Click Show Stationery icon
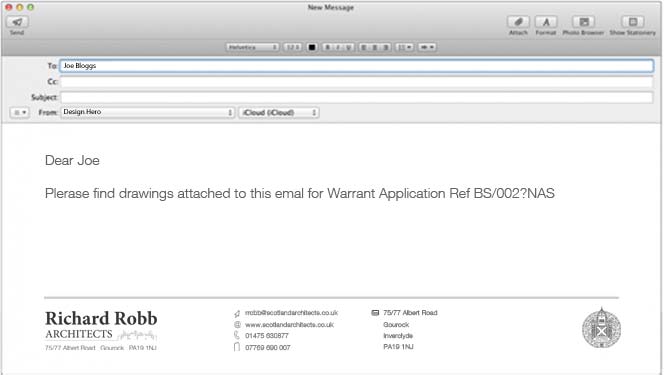The height and width of the screenshot is (375, 664). [633, 22]
